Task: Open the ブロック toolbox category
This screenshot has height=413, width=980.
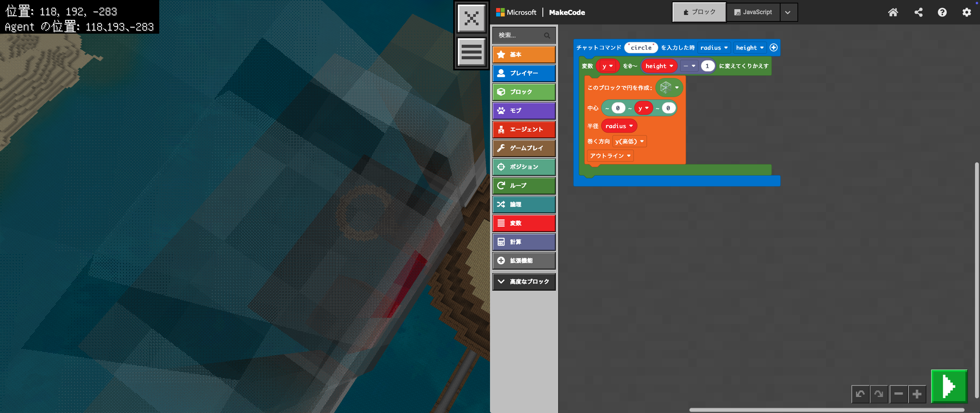Action: (x=524, y=92)
